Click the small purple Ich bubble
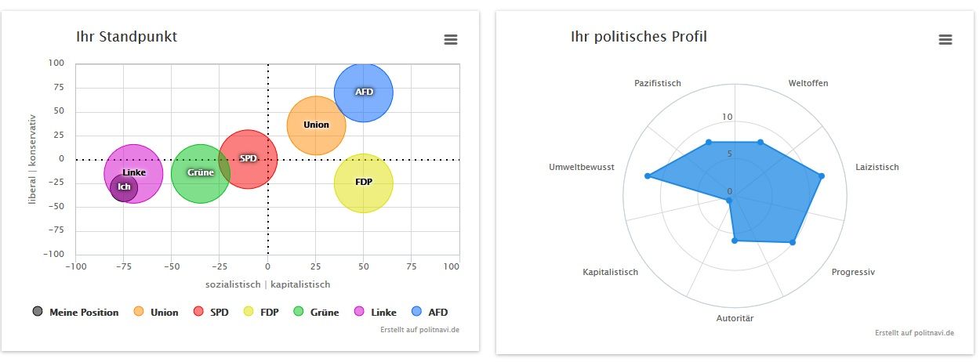This screenshot has height=362, width=980. [124, 187]
